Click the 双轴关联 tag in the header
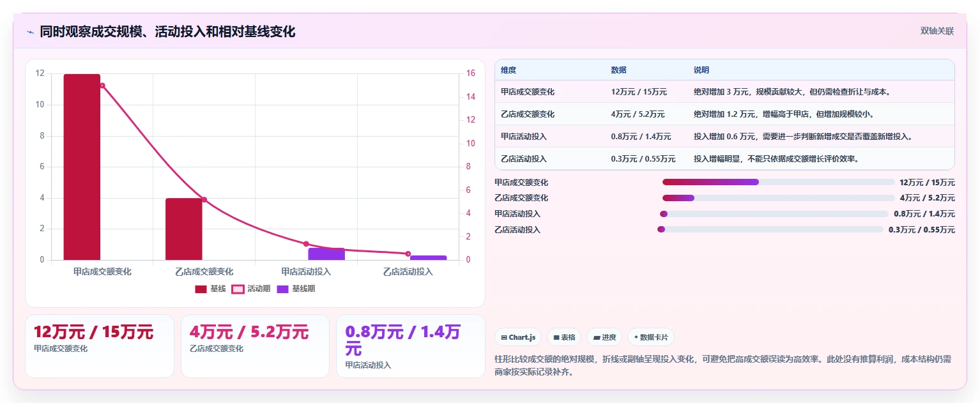 937,31
